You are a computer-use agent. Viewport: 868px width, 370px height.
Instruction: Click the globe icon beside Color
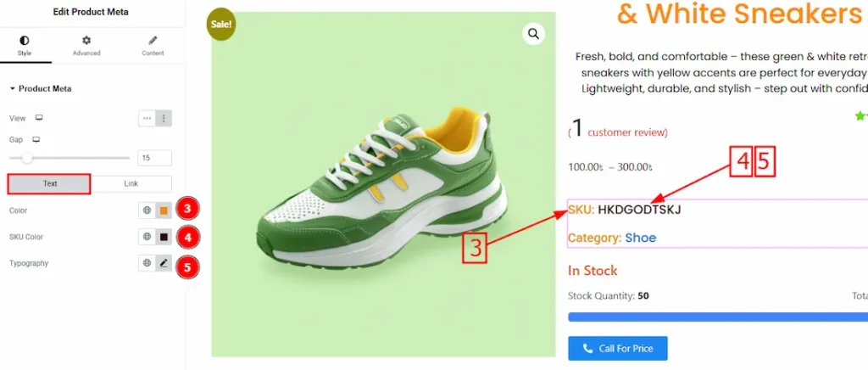(x=147, y=210)
